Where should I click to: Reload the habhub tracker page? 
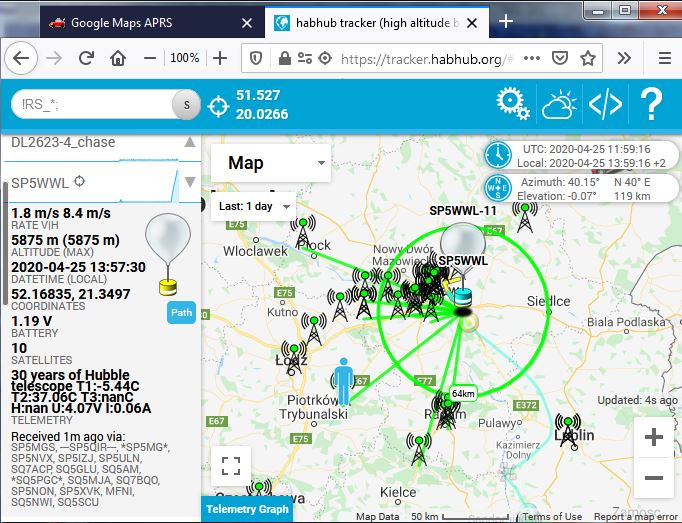(87, 58)
